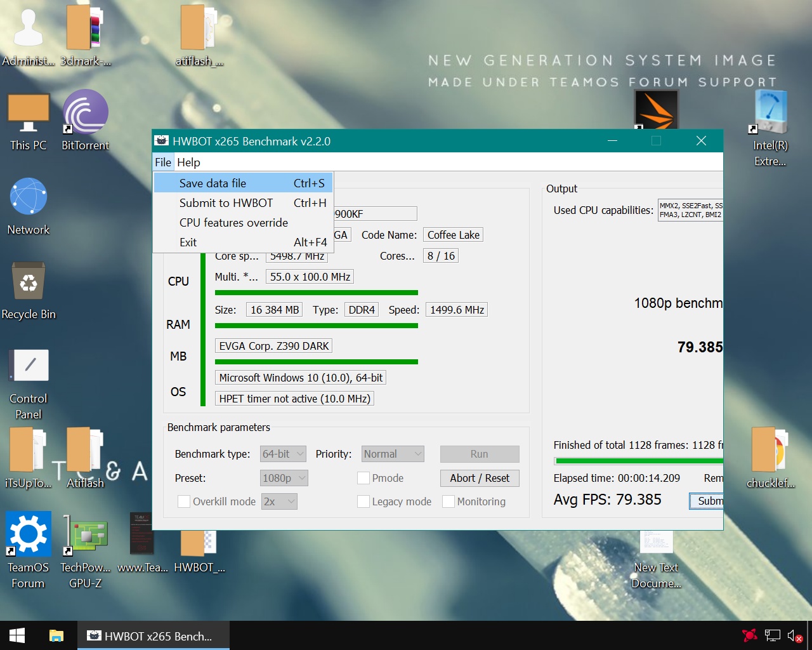Click the muted volume tray icon
This screenshot has width=812, height=650.
click(x=795, y=635)
